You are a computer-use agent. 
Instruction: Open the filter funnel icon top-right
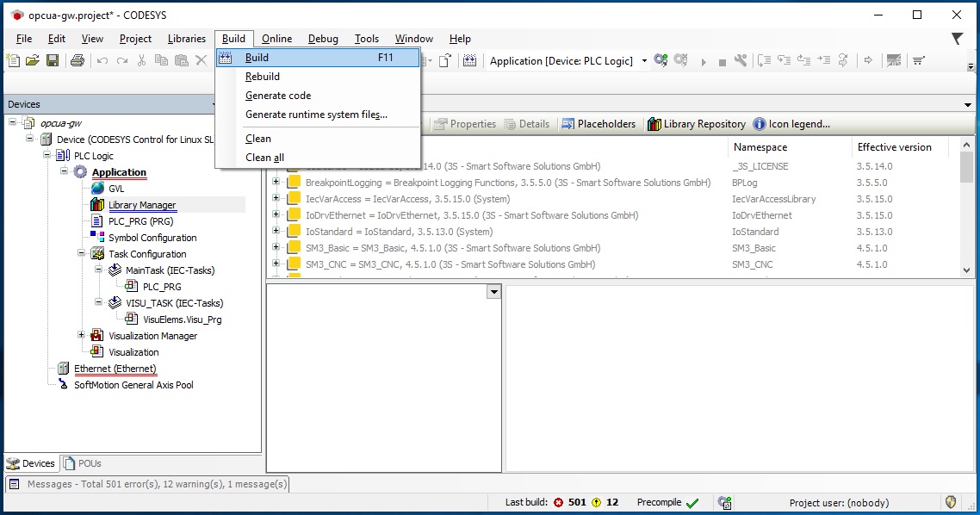[x=957, y=39]
